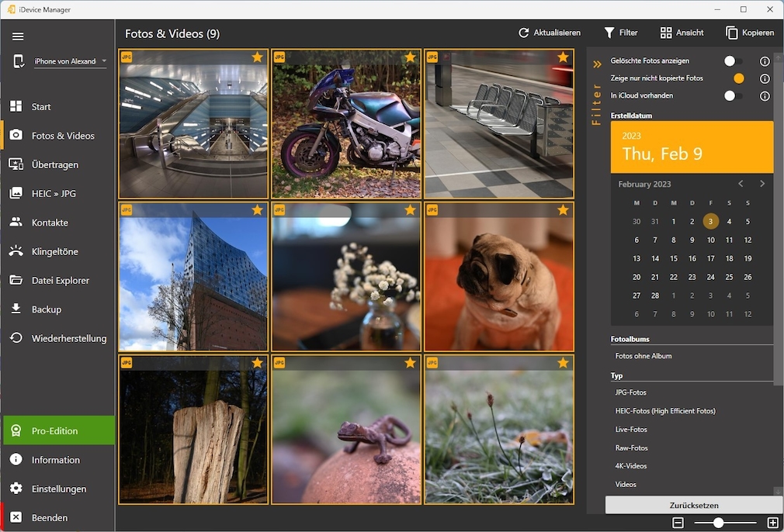The height and width of the screenshot is (532, 784).
Task: Turn on the In iCloud vorhanden switch
Action: (734, 95)
